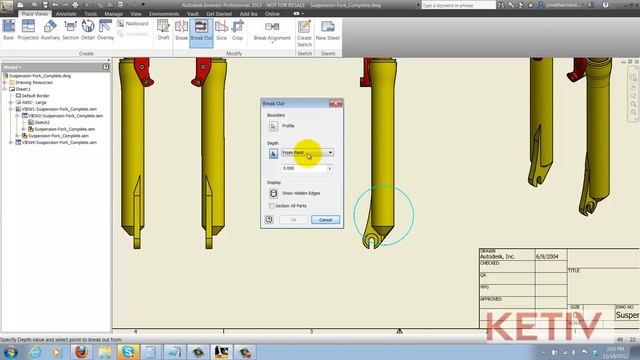Open the Windows Start menu
The image size is (640, 360).
pos(10,351)
